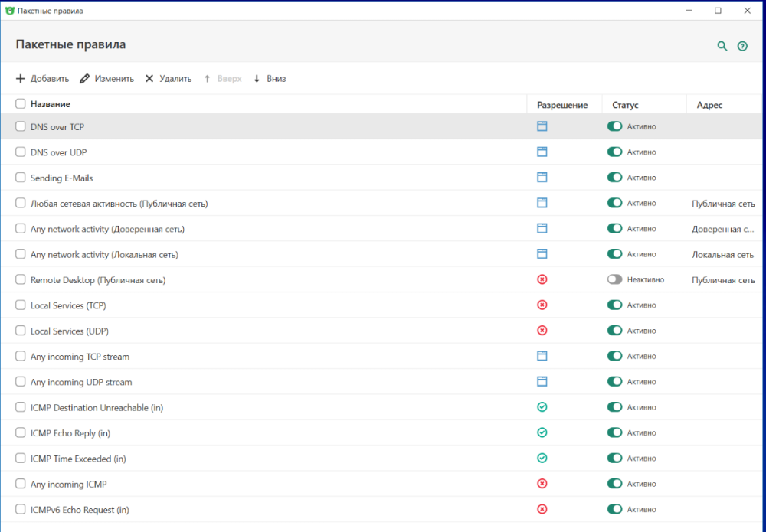Click the Удалить delete button
Screen dimensions: 766x532
[169, 79]
